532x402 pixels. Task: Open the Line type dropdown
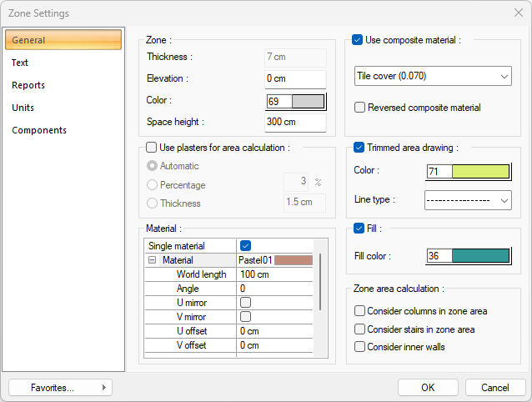coord(467,200)
